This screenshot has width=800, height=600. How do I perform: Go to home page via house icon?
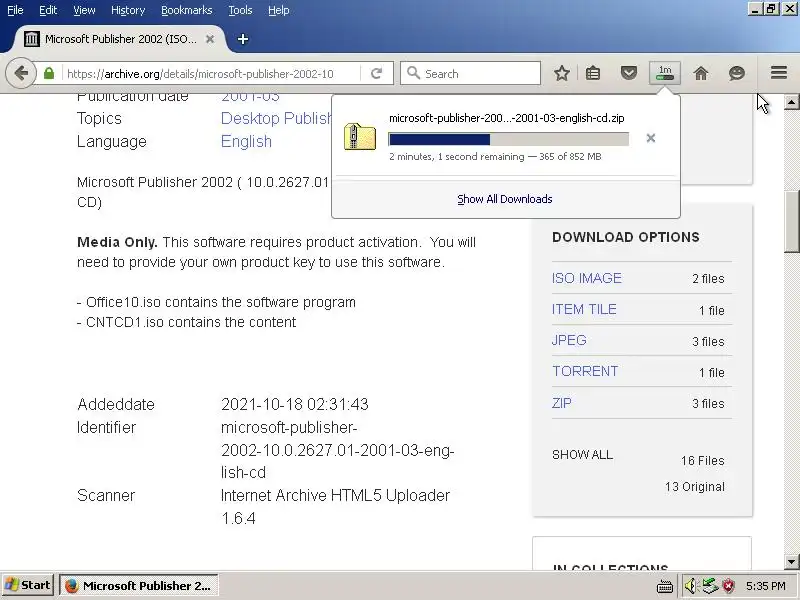[701, 73]
